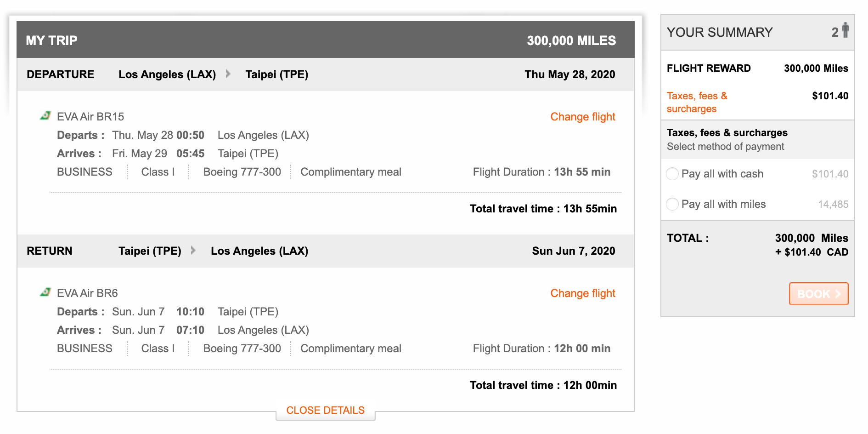The height and width of the screenshot is (434, 868).
Task: Click the 300,000 MILES trip total
Action: pyautogui.click(x=571, y=40)
